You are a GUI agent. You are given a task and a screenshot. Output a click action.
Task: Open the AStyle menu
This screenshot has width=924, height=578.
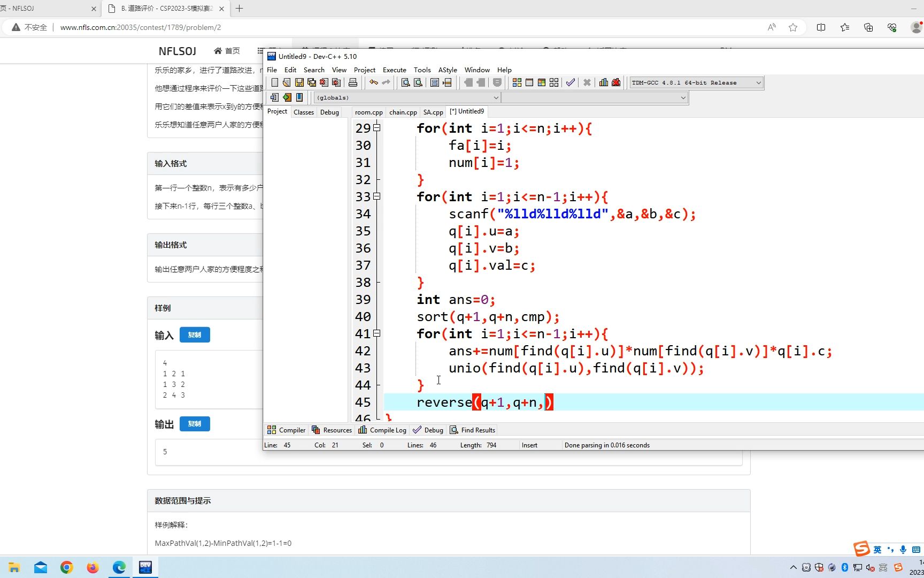pyautogui.click(x=448, y=70)
